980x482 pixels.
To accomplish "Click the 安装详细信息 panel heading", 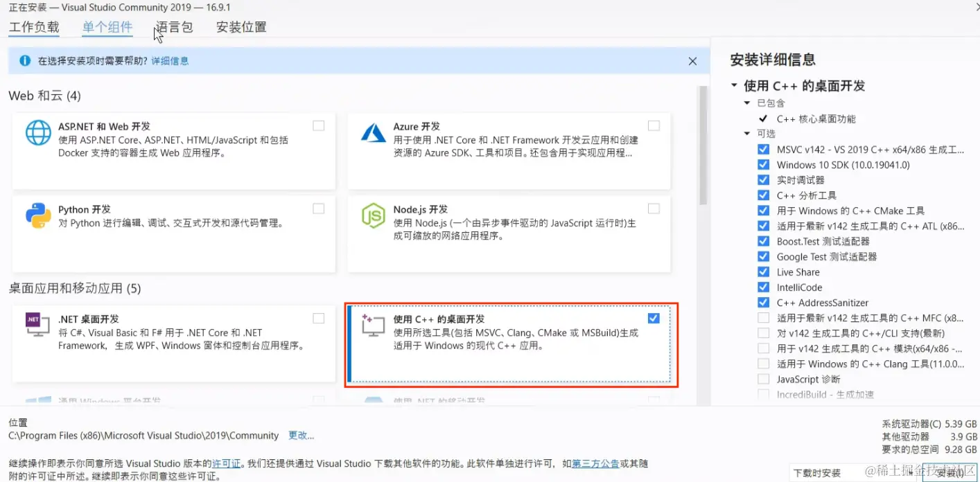I will (x=773, y=60).
